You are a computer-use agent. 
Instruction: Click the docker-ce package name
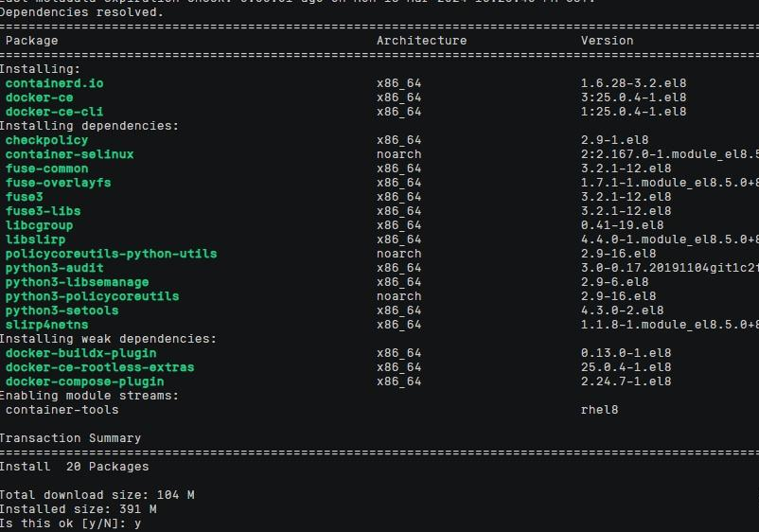(x=39, y=98)
